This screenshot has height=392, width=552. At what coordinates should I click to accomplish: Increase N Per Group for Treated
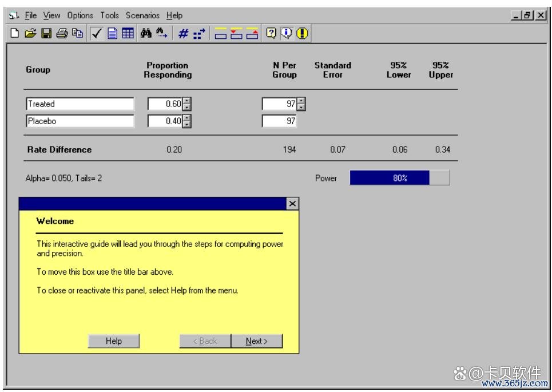(x=301, y=101)
